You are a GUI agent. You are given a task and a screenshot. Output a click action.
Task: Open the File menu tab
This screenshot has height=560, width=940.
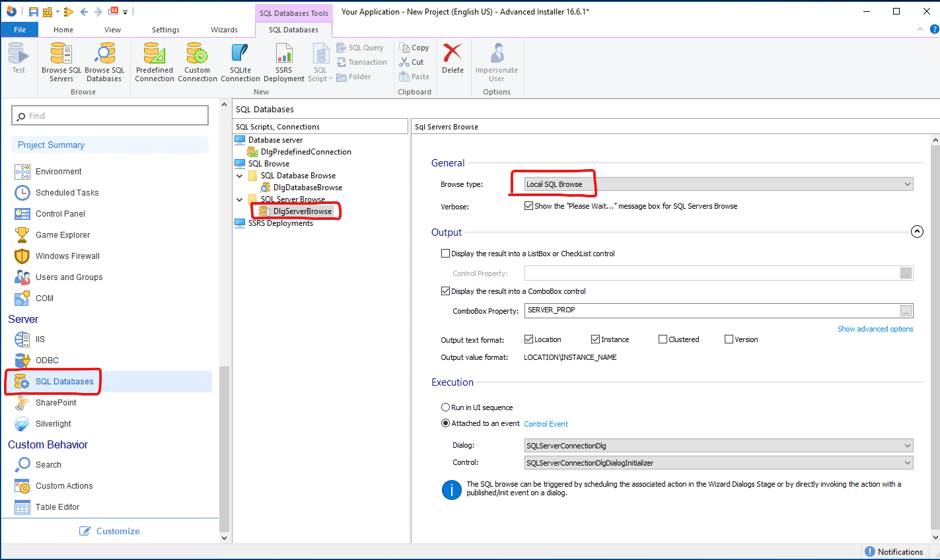[20, 30]
